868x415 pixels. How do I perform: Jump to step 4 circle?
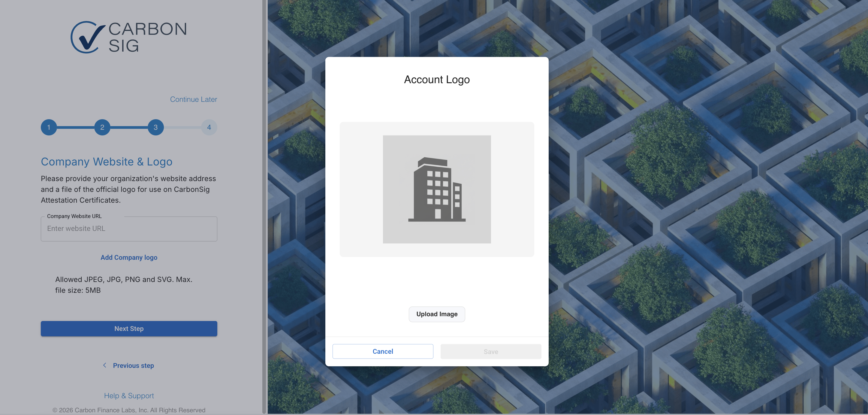[209, 127]
